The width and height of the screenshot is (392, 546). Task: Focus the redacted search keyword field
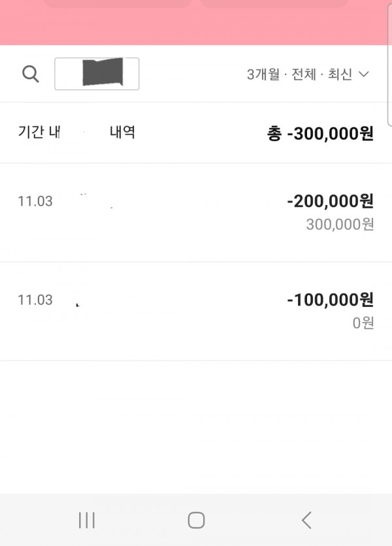point(97,74)
